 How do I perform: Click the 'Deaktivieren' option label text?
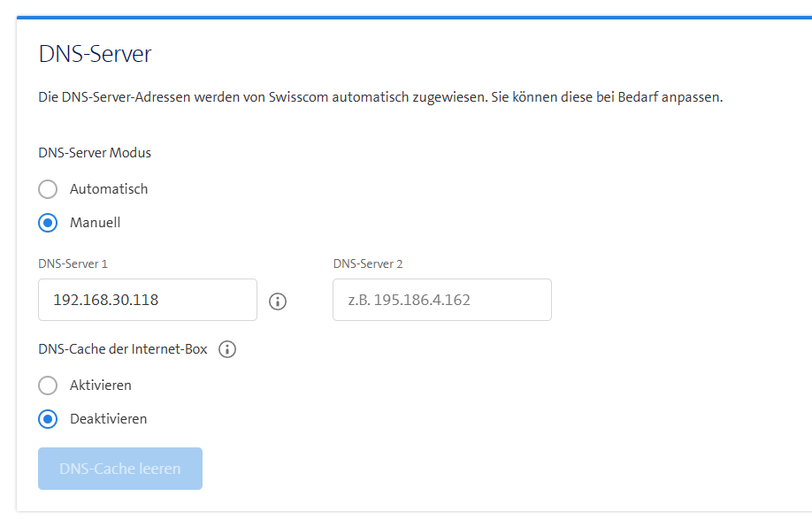[109, 419]
